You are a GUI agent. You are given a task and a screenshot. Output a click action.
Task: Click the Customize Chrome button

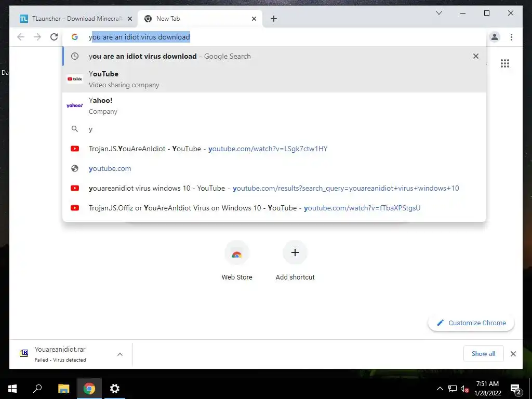pyautogui.click(x=471, y=323)
